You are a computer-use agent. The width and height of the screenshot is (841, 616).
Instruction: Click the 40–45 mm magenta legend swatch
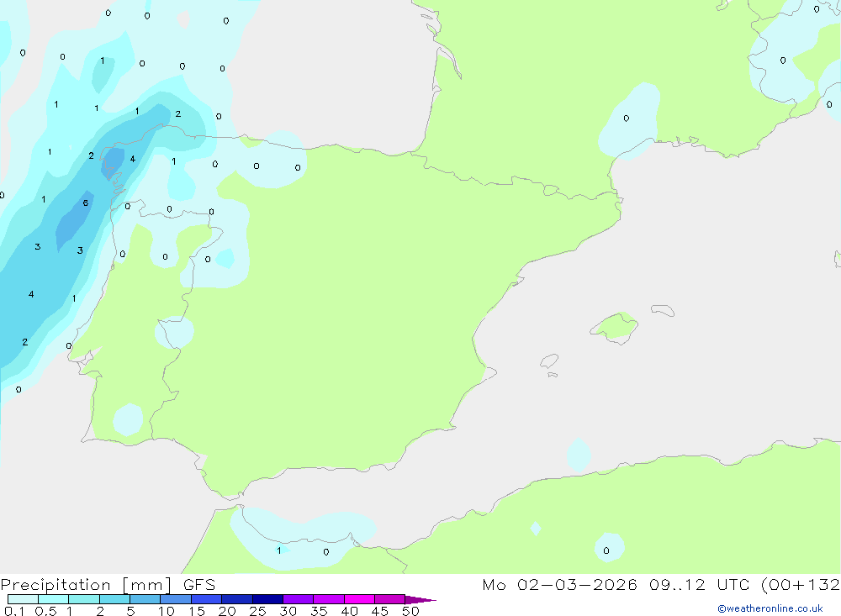(359, 599)
